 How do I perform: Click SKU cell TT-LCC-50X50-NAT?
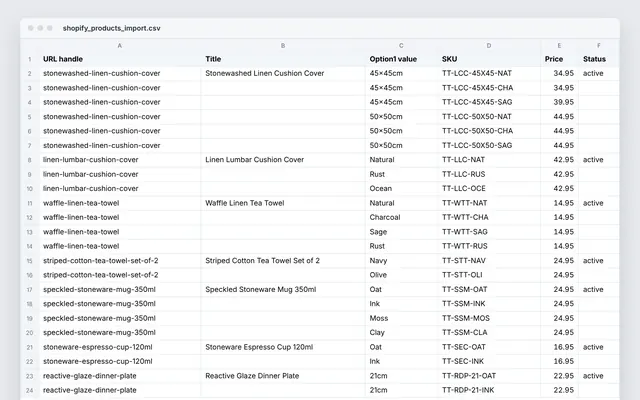coord(489,117)
